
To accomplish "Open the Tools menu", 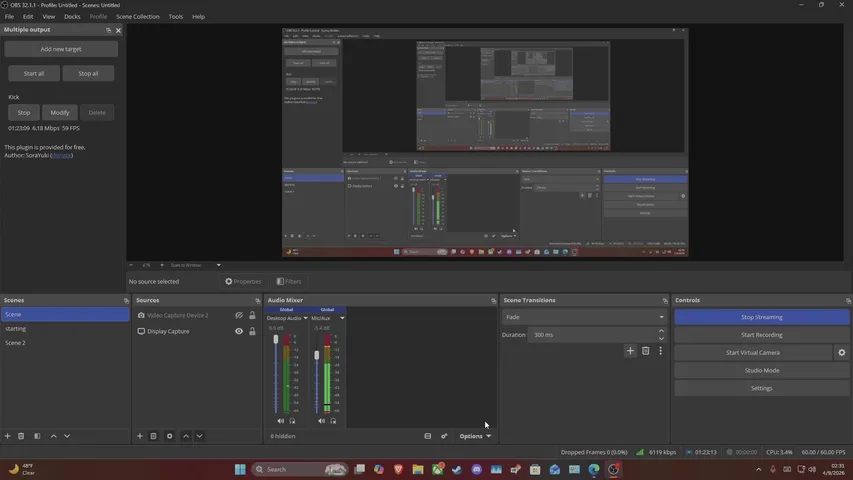I will click(x=176, y=16).
